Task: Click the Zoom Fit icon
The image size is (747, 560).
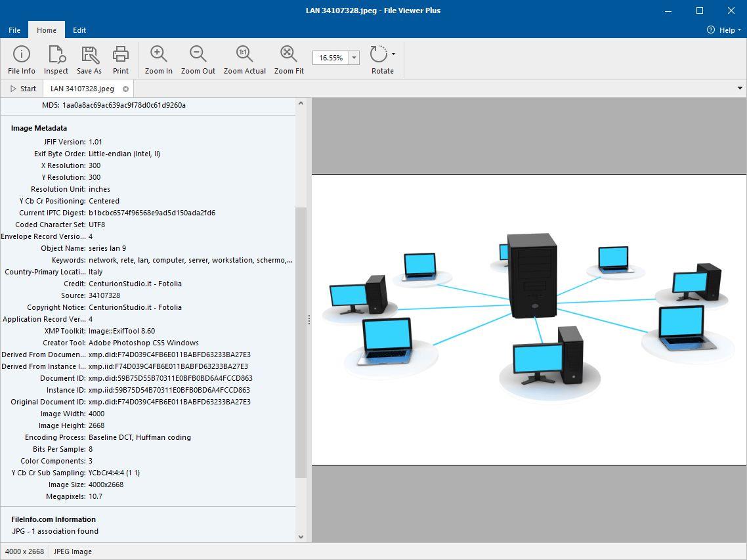Action: (289, 54)
